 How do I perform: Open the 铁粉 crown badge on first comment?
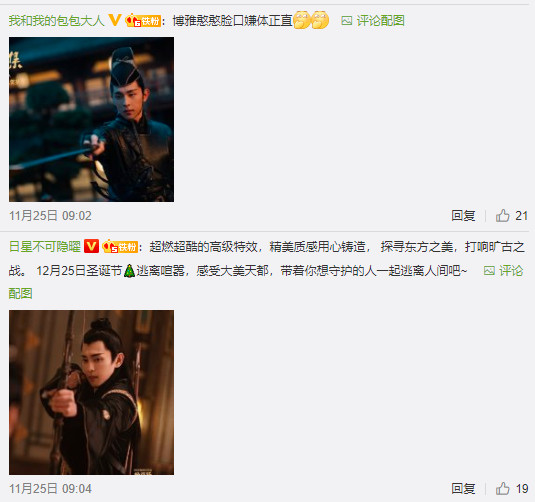(143, 20)
